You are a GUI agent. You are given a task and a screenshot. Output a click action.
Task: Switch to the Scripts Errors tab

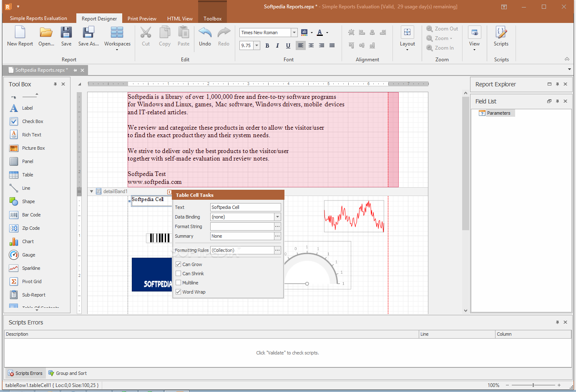coord(25,373)
